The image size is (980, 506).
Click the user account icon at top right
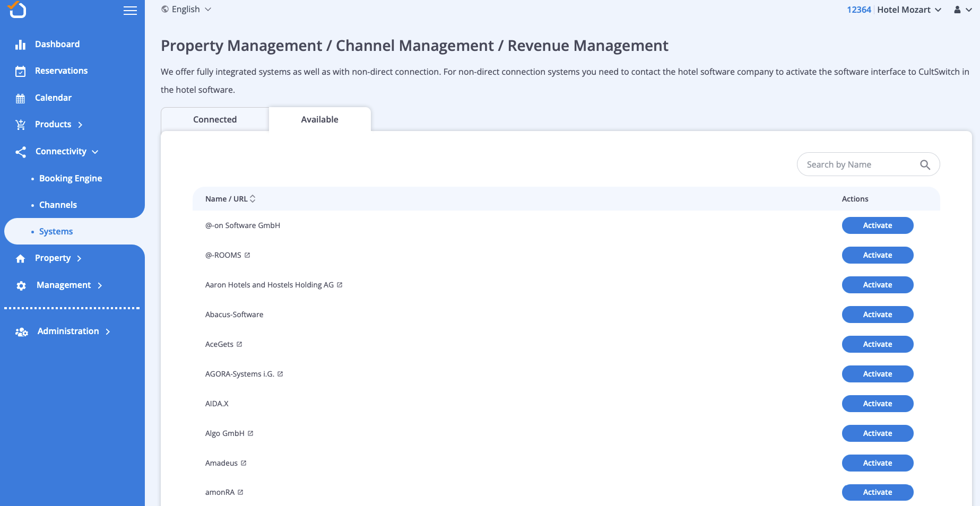pos(957,10)
